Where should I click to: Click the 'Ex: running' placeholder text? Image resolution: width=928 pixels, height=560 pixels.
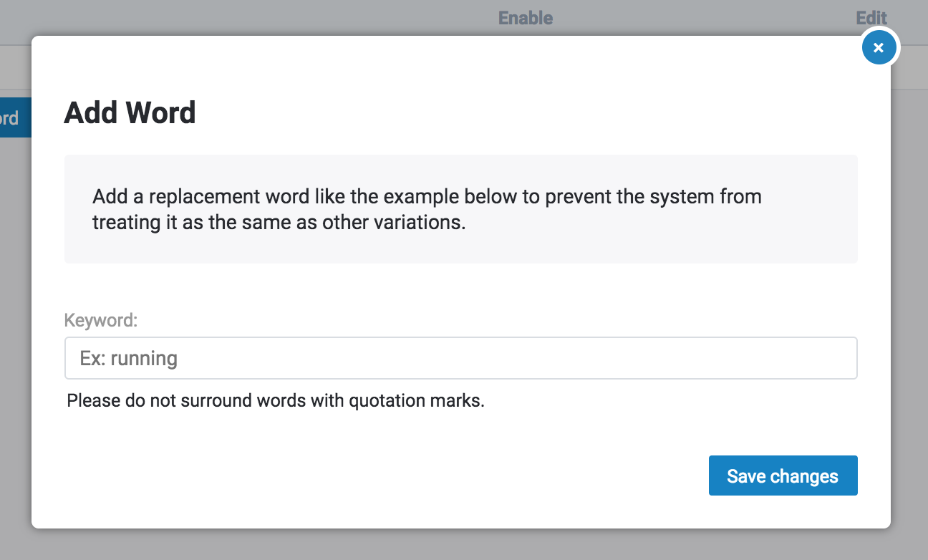[129, 358]
